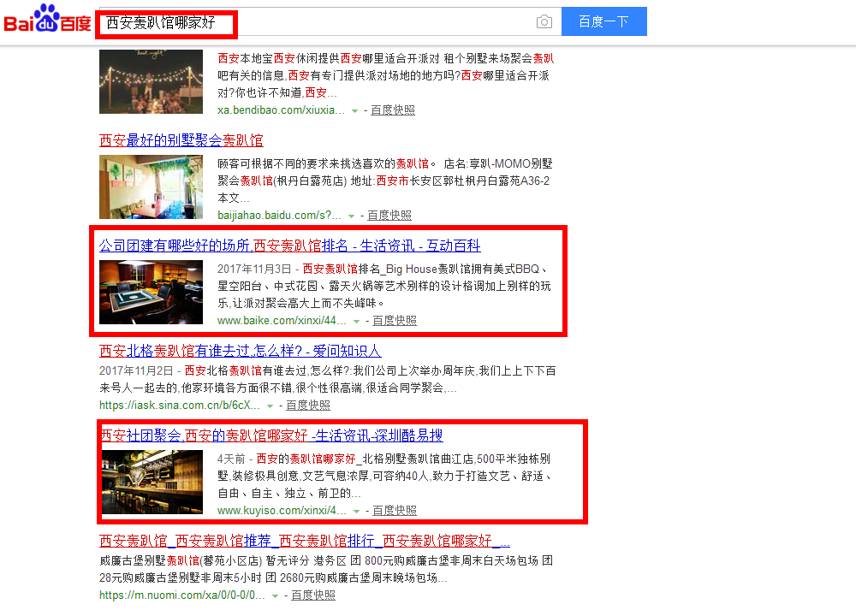Expand arrow next to xa.bendibao.com URL
This screenshot has width=856, height=616.
click(x=354, y=110)
